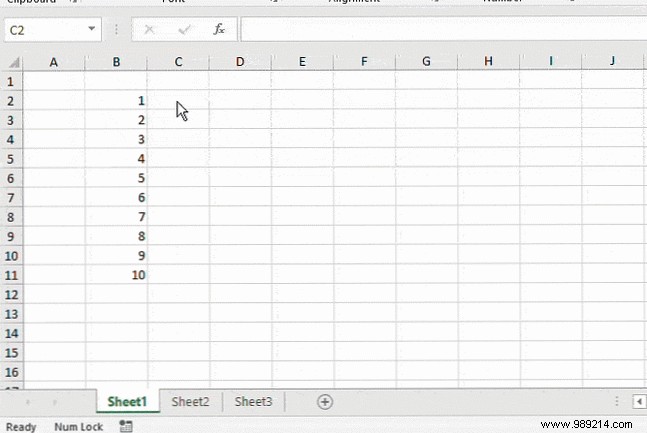Click cell B9 containing 8

click(116, 237)
